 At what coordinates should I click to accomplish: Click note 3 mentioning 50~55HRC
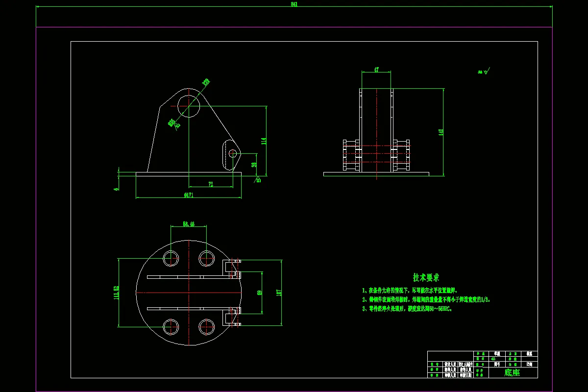407,309
